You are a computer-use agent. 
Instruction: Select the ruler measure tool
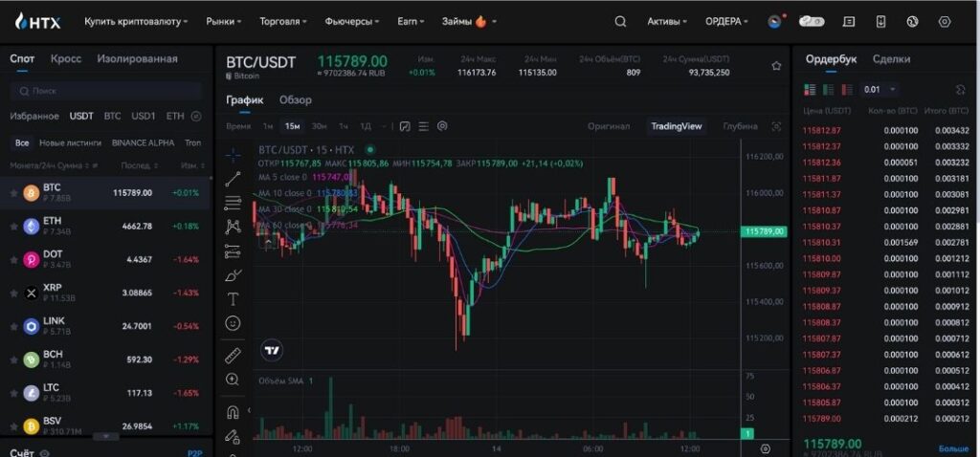pos(233,356)
